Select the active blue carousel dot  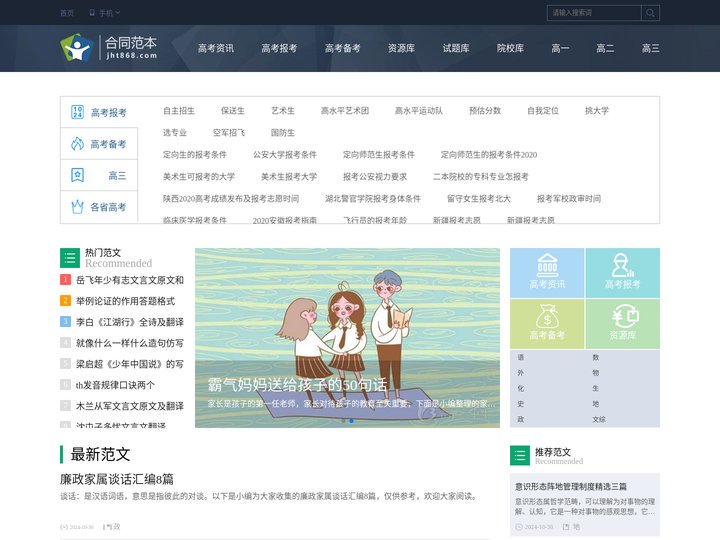click(352, 421)
